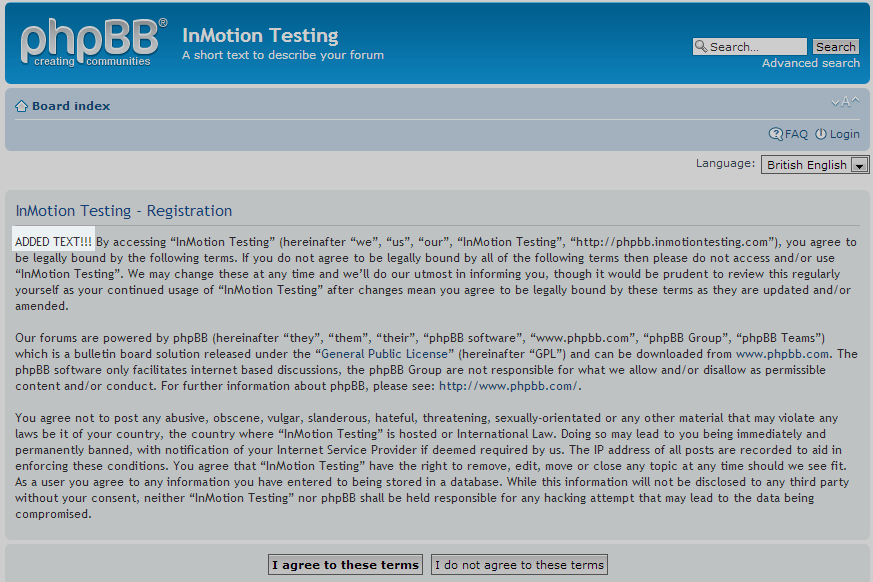Click the short text forum description
Image resolution: width=873 pixels, height=582 pixels.
point(283,55)
